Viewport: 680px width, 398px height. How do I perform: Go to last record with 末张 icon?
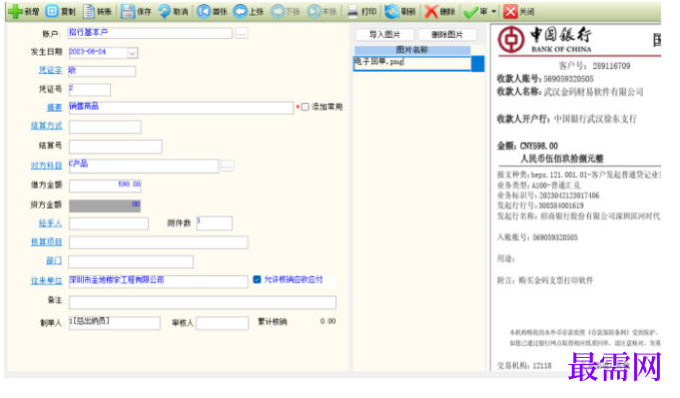tap(314, 11)
